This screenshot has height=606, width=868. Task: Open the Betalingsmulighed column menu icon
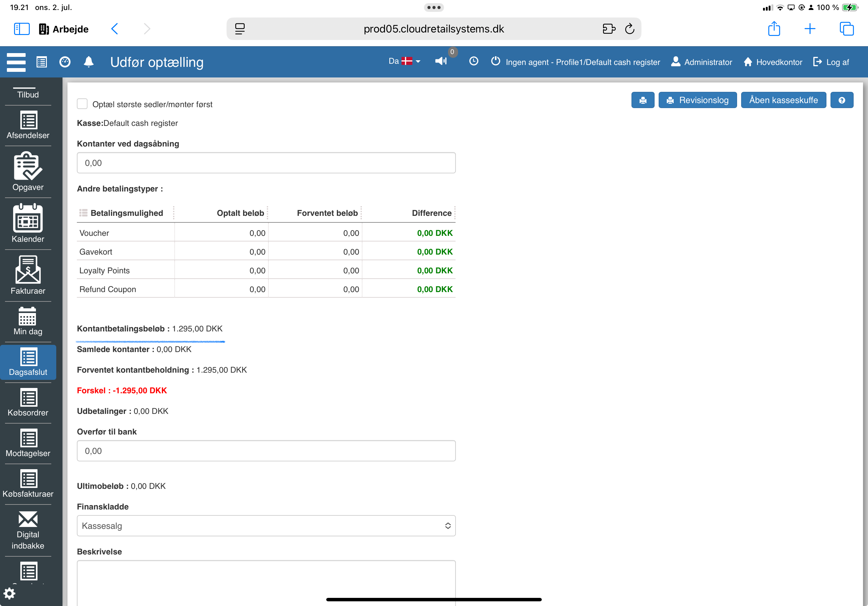pyautogui.click(x=83, y=213)
